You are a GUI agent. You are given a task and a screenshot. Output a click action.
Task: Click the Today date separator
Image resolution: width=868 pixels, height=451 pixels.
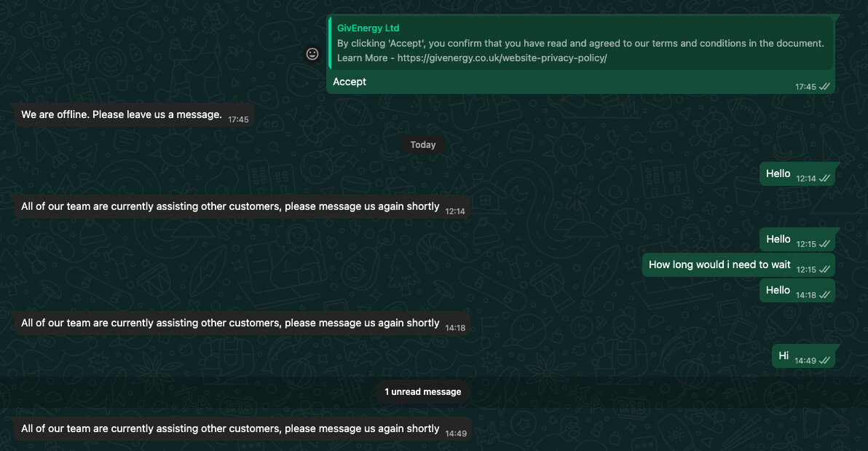(423, 145)
